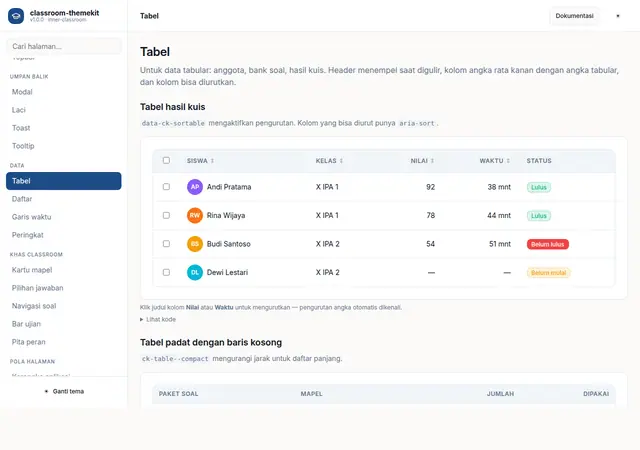Go to Garis waktu page
This screenshot has height=450, width=640.
point(64,217)
